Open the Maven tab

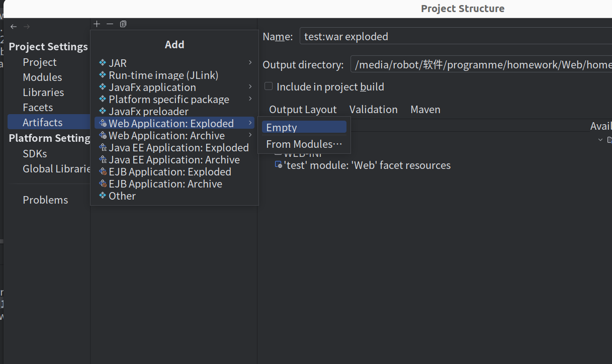point(425,110)
